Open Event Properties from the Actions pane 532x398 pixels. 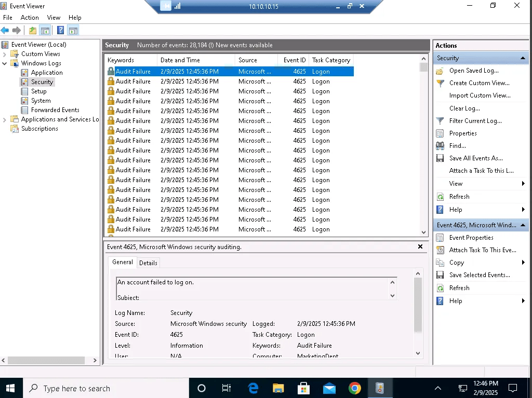[x=471, y=238]
